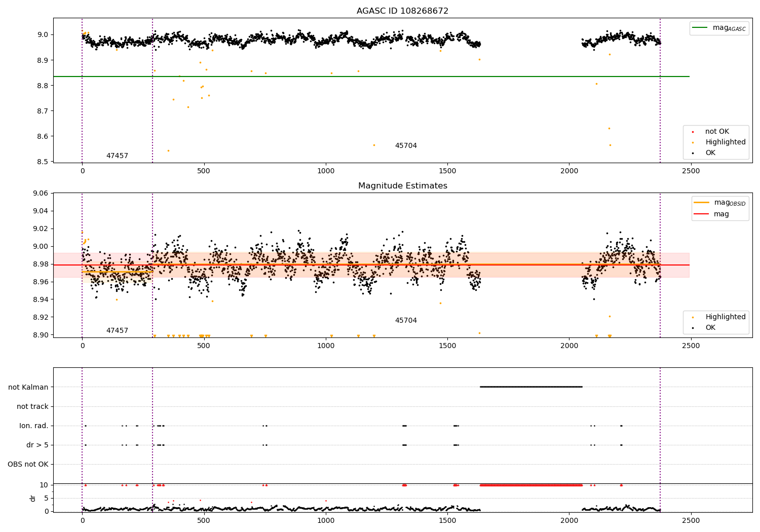Select the mag OBSID legend entry
760x532 pixels.
720,203
